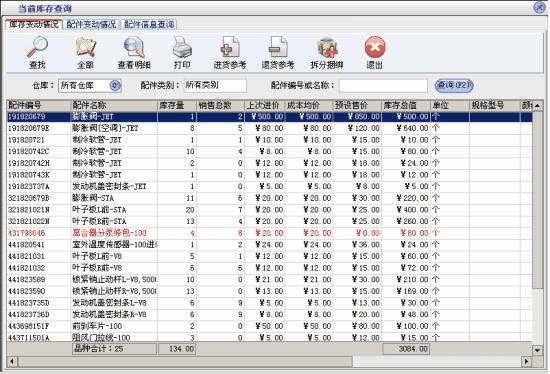Select the red row 431798046
This screenshot has height=374, width=550.
(x=269, y=233)
